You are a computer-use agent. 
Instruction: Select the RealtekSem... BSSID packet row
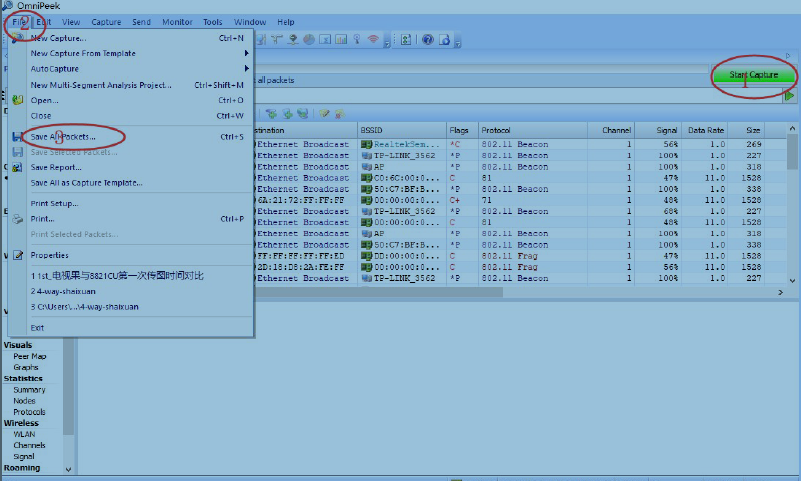point(519,145)
